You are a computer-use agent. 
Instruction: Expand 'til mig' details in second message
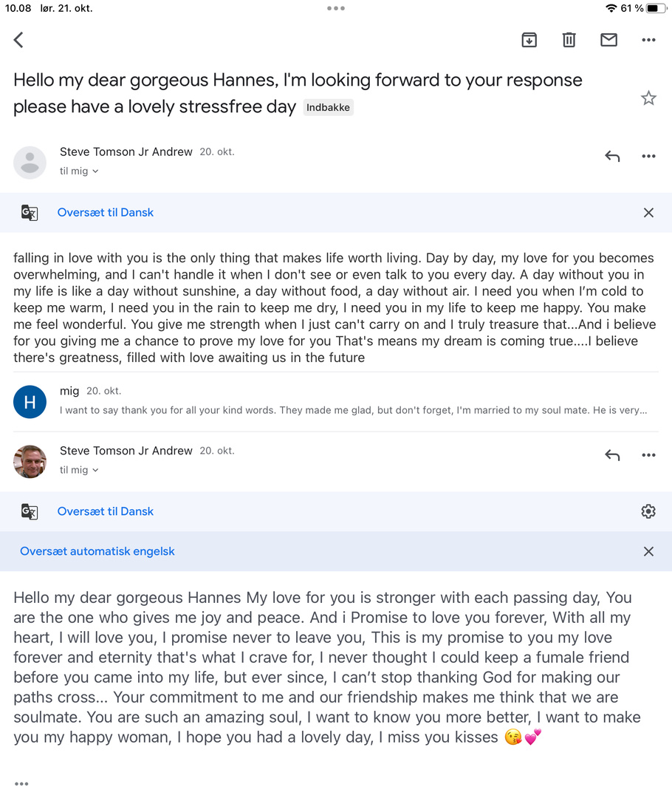(x=79, y=470)
